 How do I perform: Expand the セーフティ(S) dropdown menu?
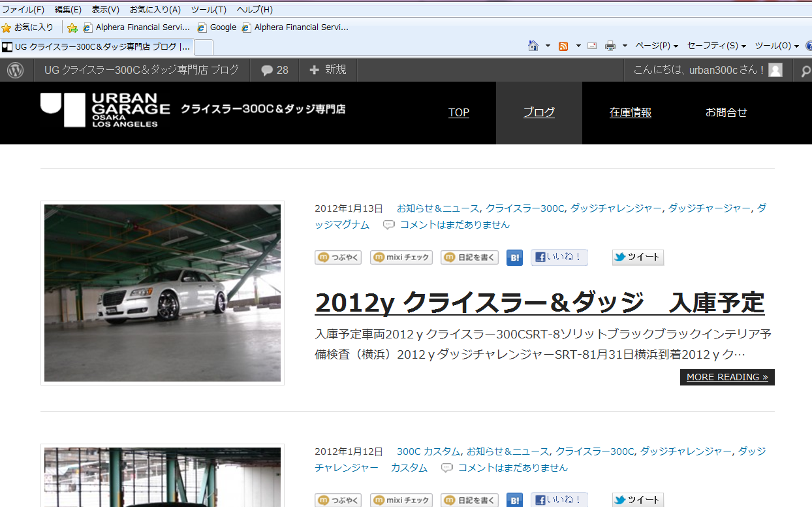point(716,46)
